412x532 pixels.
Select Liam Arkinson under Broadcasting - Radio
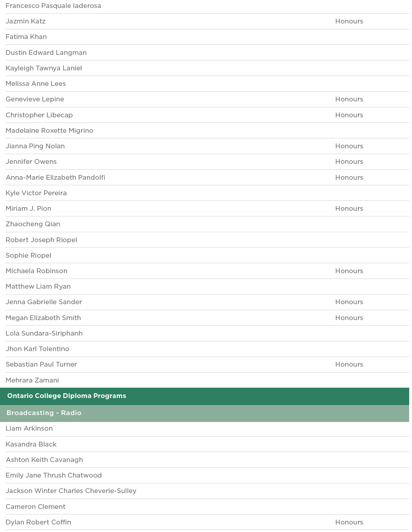coord(29,428)
